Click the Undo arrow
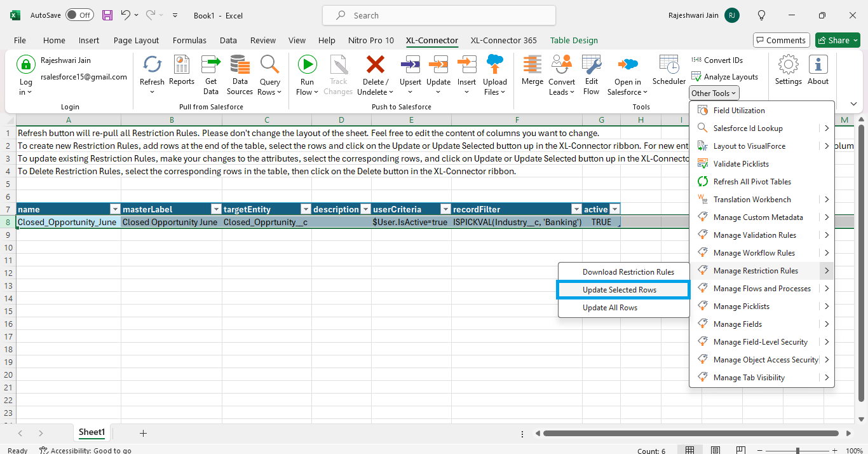The image size is (868, 454). coord(126,15)
